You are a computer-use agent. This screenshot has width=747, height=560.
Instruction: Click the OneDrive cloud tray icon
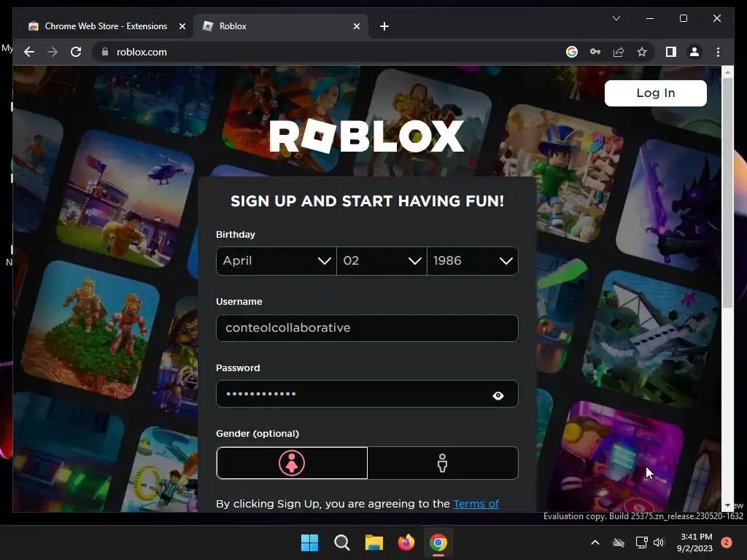tap(619, 542)
